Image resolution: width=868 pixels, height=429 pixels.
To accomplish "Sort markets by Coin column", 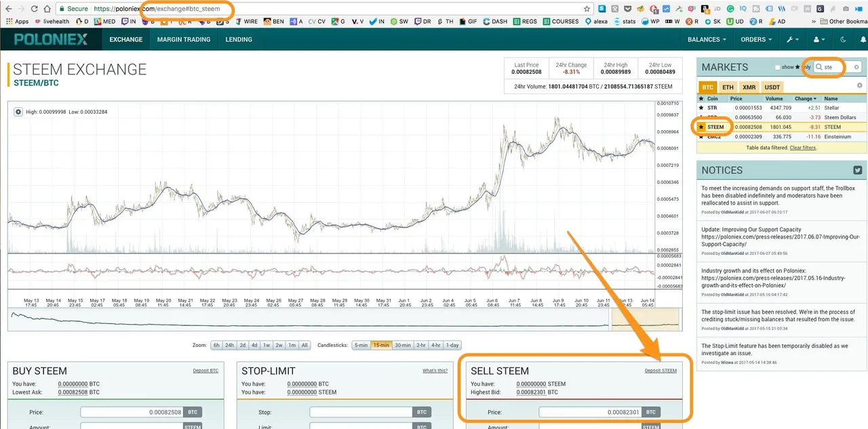I will [x=713, y=98].
